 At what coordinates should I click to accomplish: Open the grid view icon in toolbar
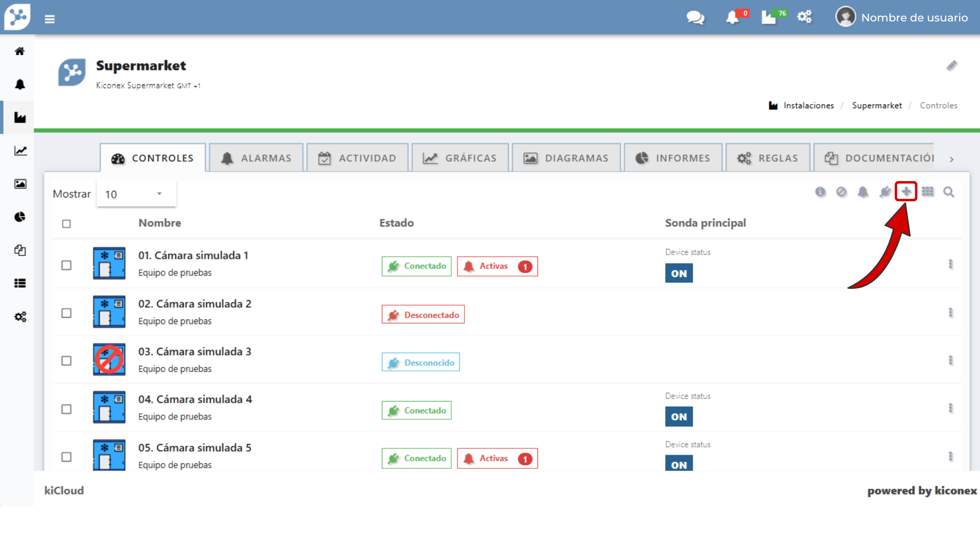[927, 192]
